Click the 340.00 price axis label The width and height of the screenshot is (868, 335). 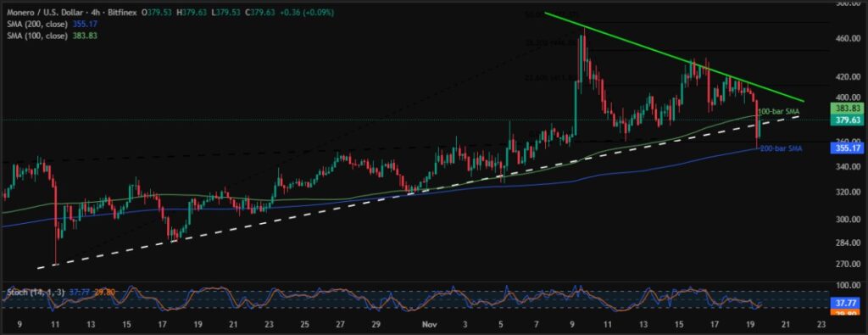[847, 166]
